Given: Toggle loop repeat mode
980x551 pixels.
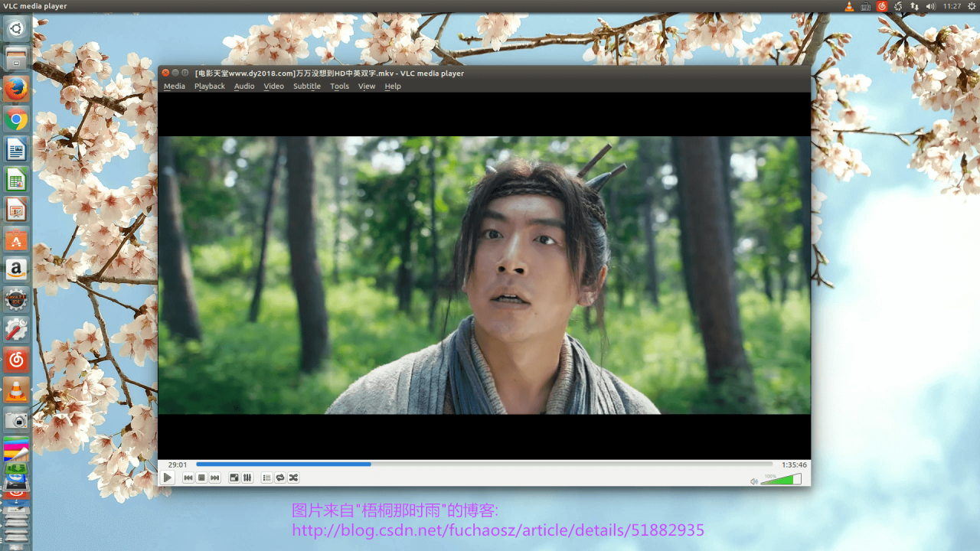Looking at the screenshot, I should click(280, 478).
